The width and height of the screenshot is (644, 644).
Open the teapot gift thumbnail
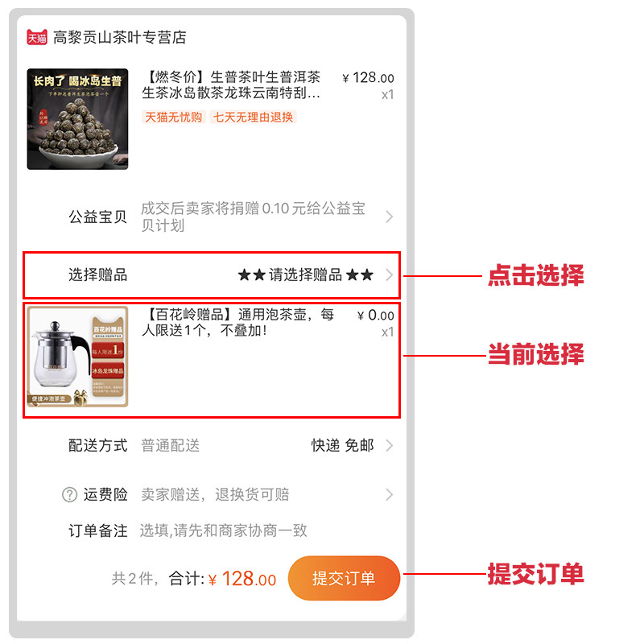tap(77, 357)
